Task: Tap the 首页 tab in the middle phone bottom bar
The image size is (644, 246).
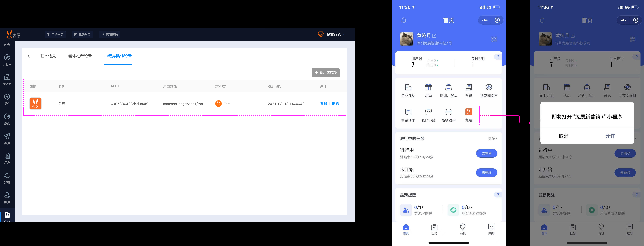Action: click(x=406, y=229)
